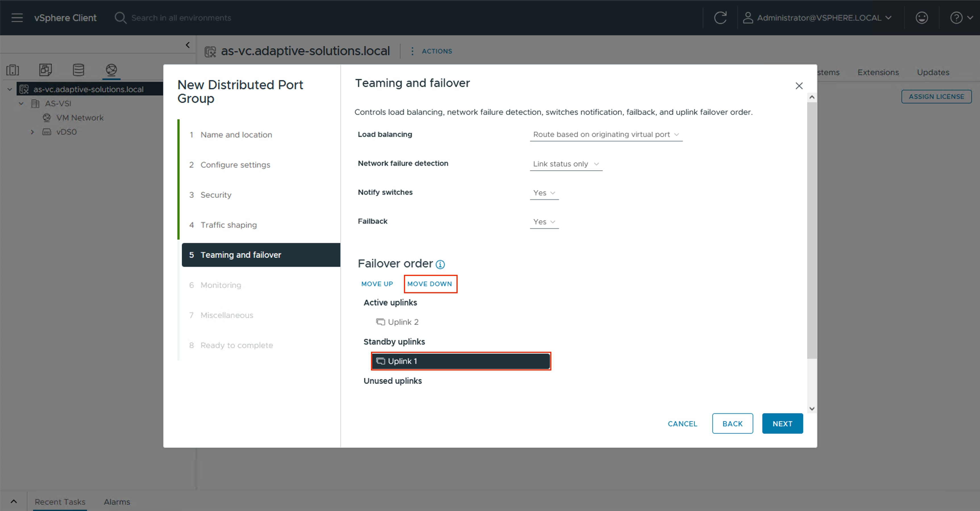Select the Networking globe inventory icon

(111, 70)
